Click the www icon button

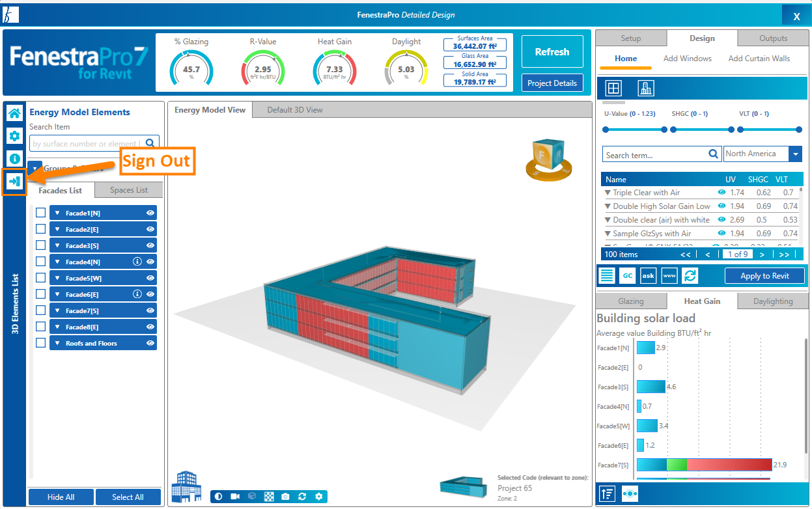(x=669, y=275)
